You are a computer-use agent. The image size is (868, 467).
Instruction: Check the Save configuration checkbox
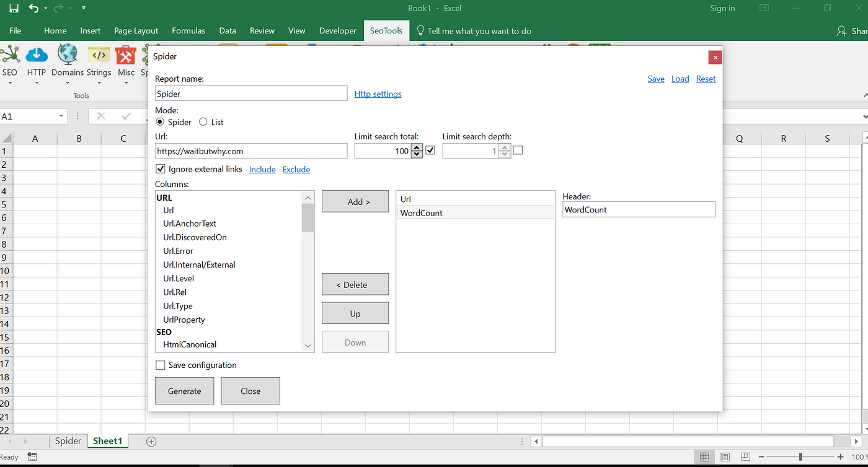coord(161,365)
